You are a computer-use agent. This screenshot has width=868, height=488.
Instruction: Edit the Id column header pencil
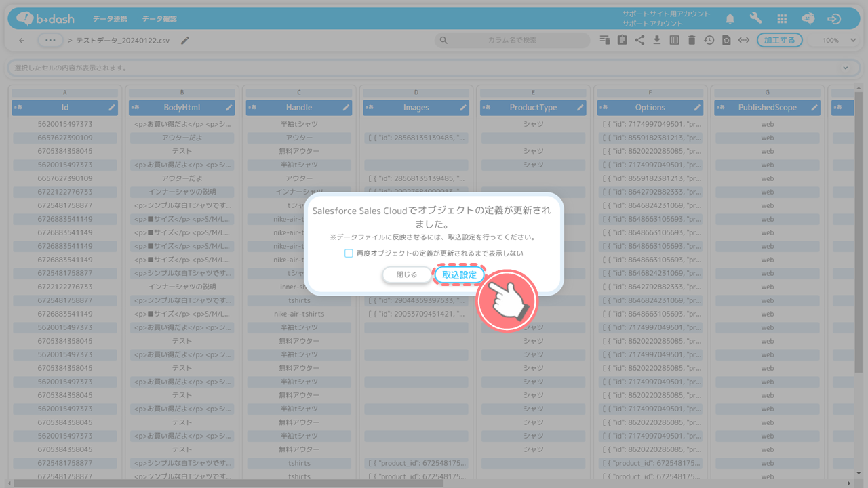(x=112, y=107)
